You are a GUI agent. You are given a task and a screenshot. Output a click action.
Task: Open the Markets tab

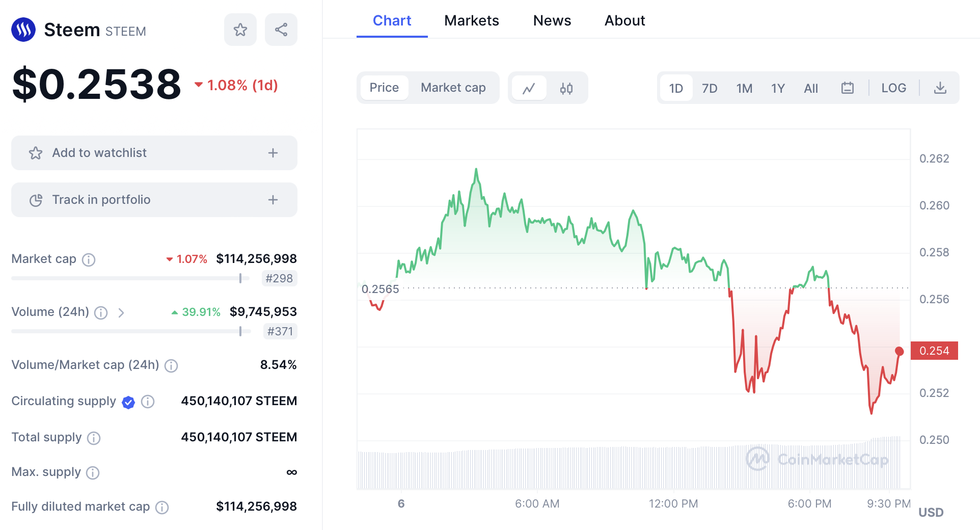pos(472,20)
